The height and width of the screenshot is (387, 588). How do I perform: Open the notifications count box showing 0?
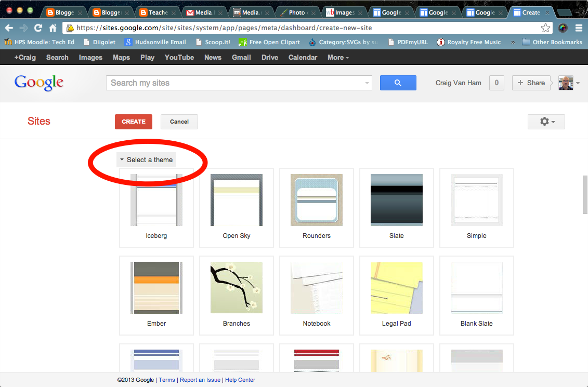496,83
